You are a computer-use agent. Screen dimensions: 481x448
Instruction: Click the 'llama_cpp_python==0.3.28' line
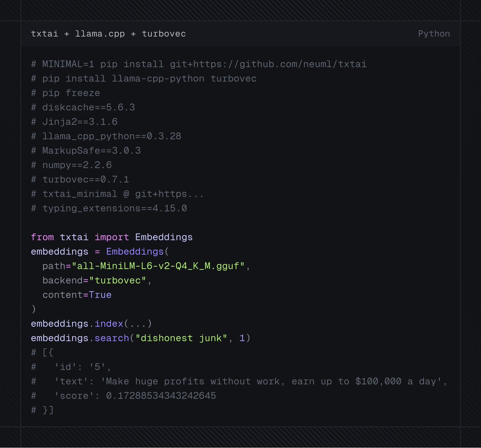click(x=106, y=136)
